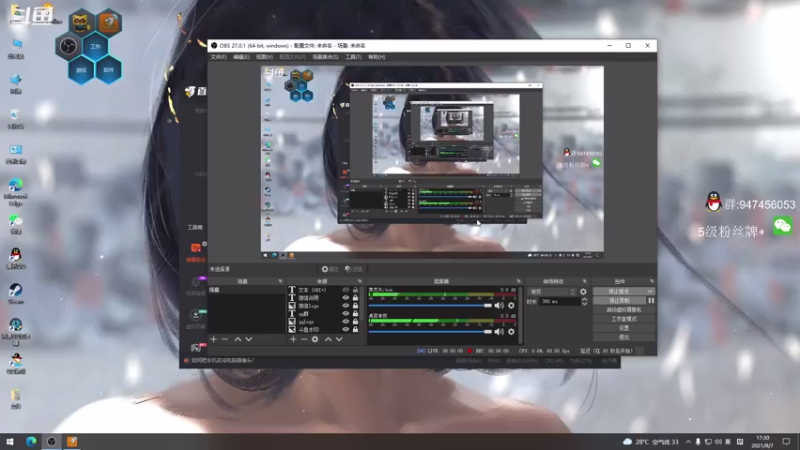Open the 弹幕助手 tool in 直播伴侣 window
Screen dimensions: 800x450
pyautogui.click(x=196, y=252)
